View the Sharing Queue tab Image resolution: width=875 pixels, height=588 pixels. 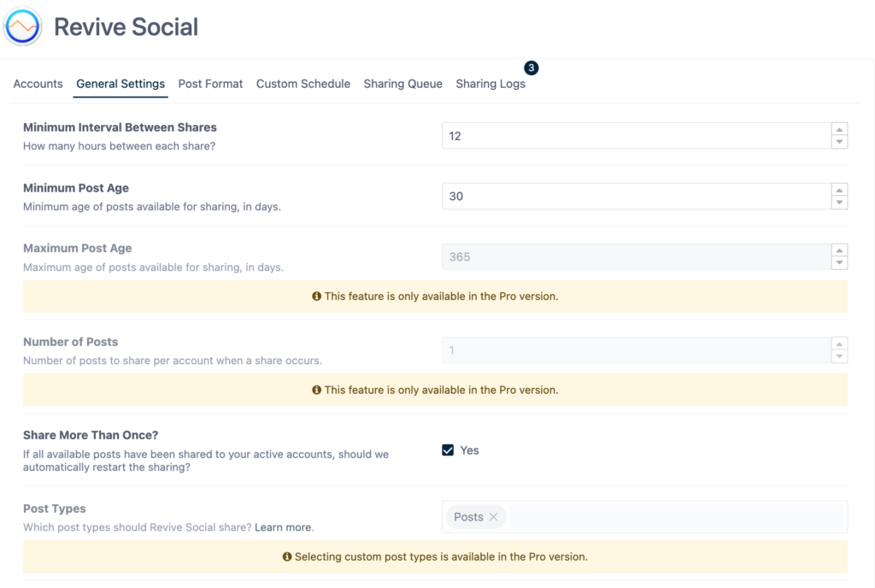(403, 84)
